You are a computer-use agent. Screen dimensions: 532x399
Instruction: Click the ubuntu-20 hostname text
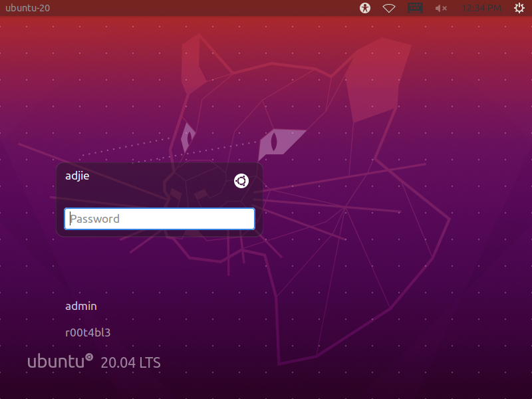pos(28,8)
